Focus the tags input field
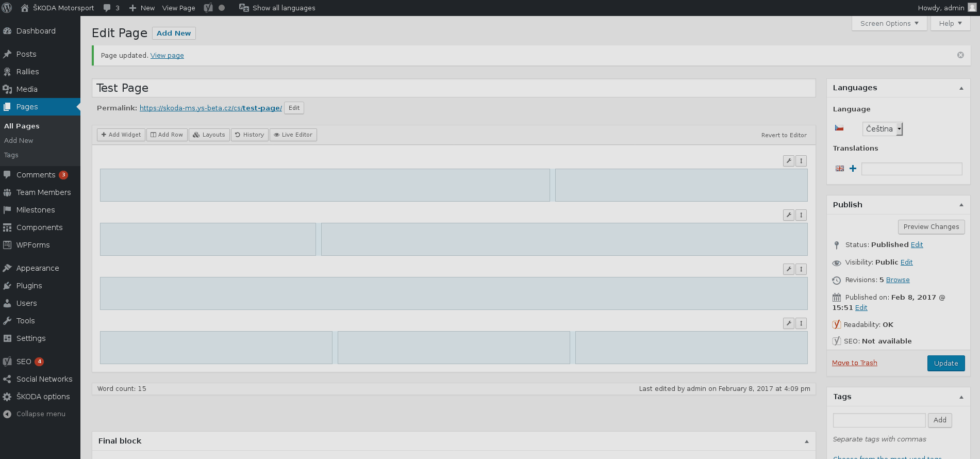 (x=879, y=420)
